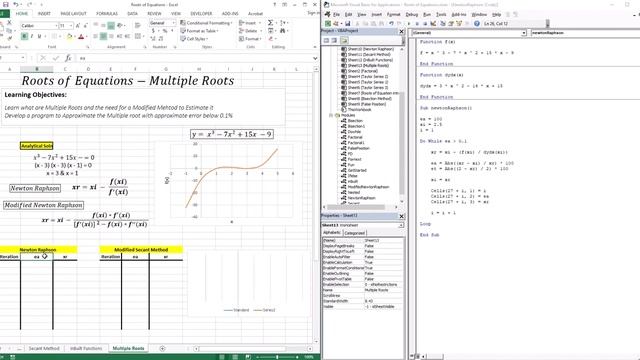Click View Microsoft Excel icon in VBA toolbar
Screen dimensions: 640x360
coord(328,24)
